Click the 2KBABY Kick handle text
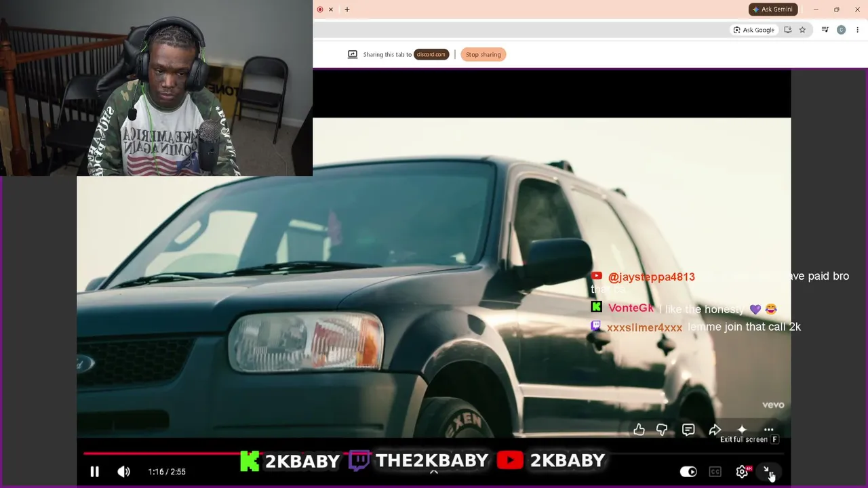 tap(302, 461)
